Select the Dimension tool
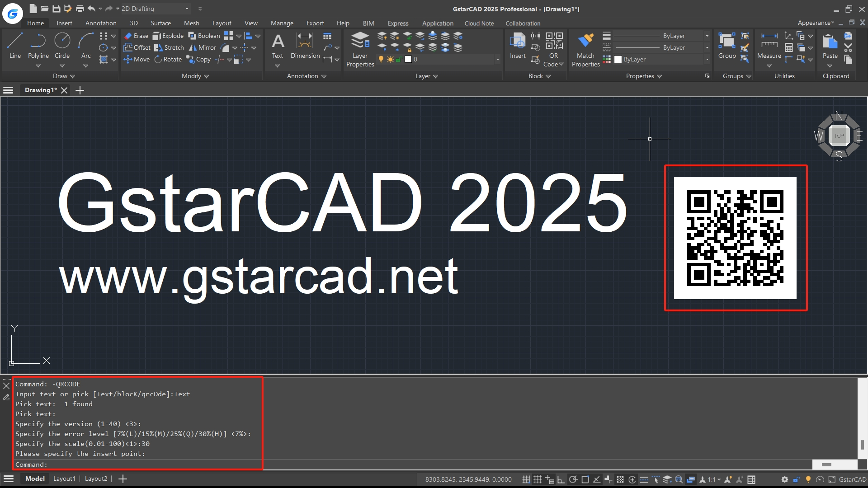868x488 pixels. (x=304, y=45)
